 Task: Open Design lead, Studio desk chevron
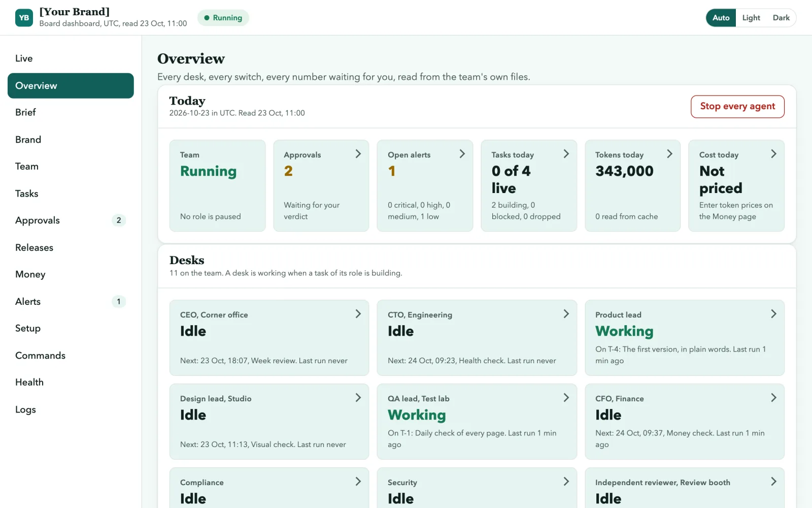358,398
